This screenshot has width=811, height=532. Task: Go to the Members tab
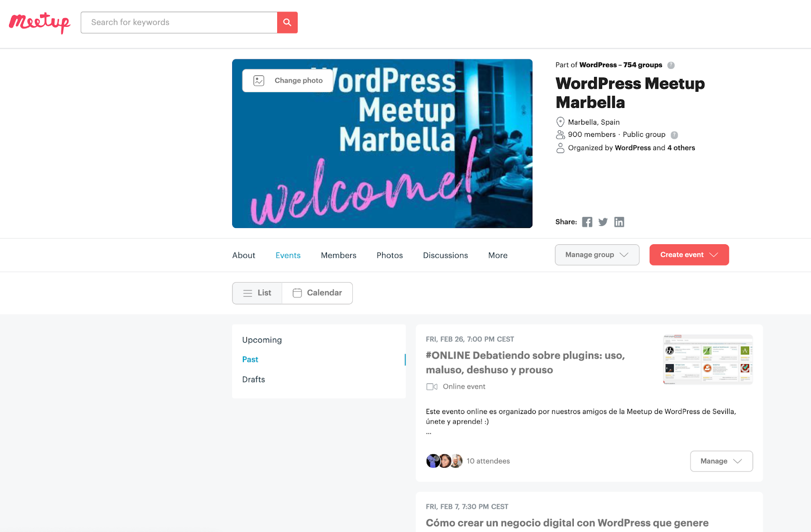[339, 255]
